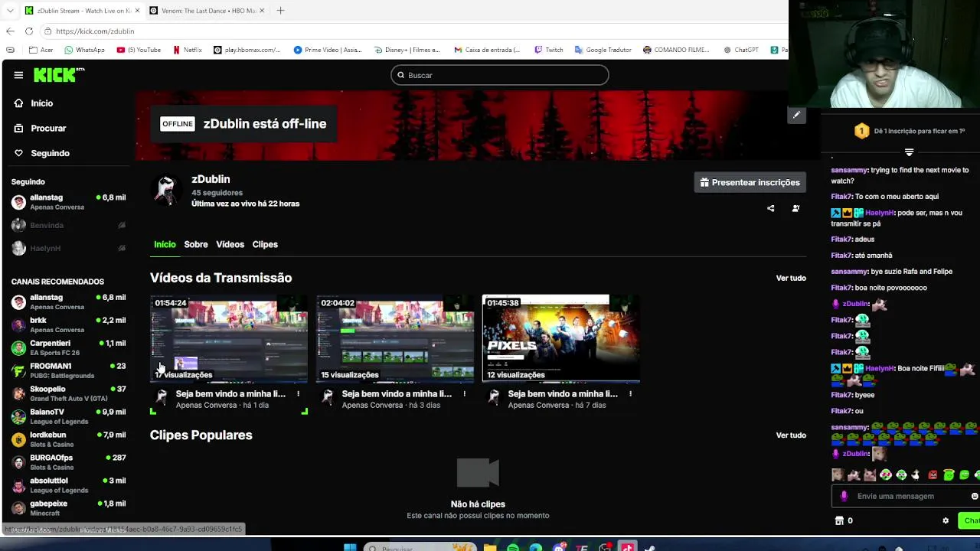Click the share icon under Presentear inscrições
980x551 pixels.
pos(771,208)
